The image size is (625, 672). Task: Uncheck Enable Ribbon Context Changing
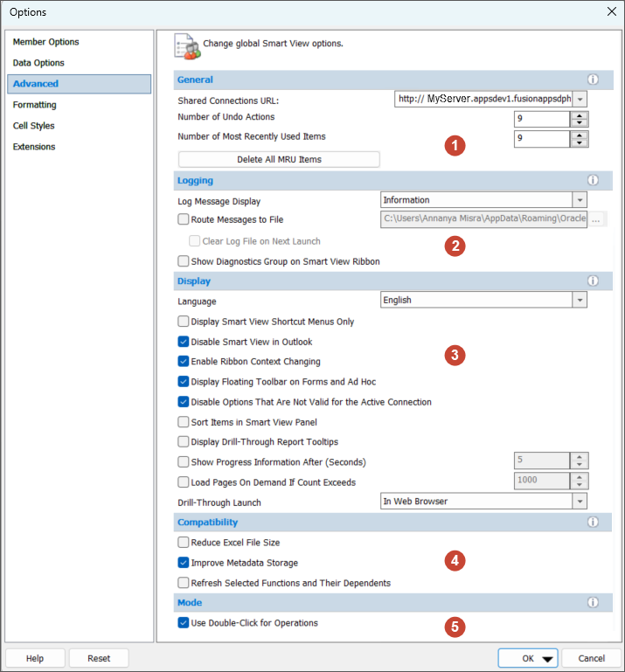pos(184,361)
